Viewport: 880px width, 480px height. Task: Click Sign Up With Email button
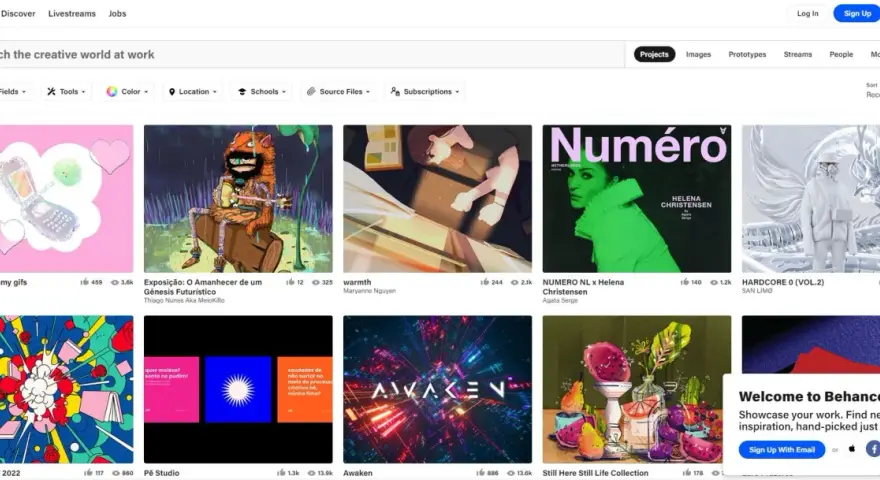(x=782, y=450)
